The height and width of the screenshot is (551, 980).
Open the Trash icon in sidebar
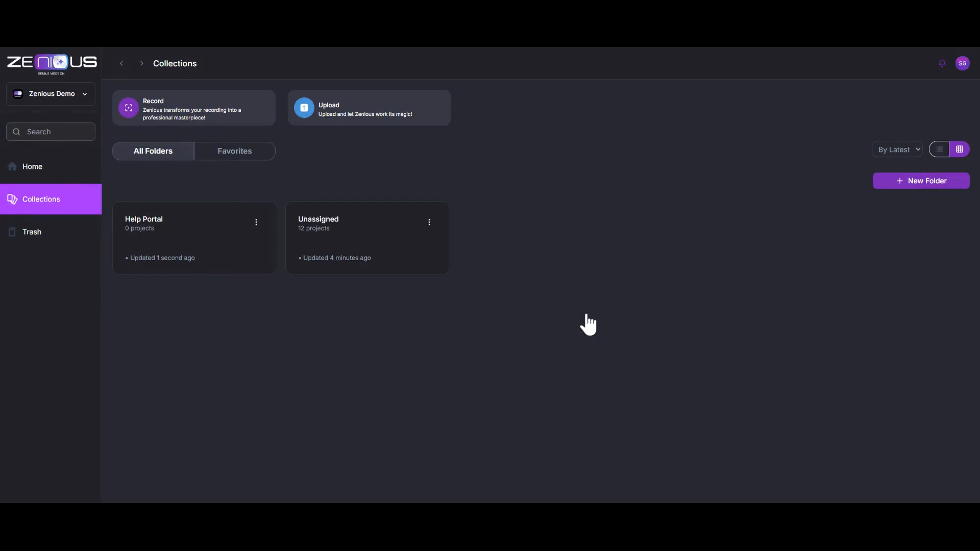[x=12, y=232]
